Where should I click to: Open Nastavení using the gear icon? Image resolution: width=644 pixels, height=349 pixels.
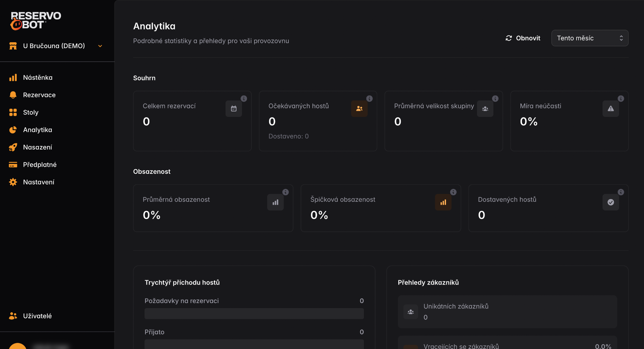point(13,182)
